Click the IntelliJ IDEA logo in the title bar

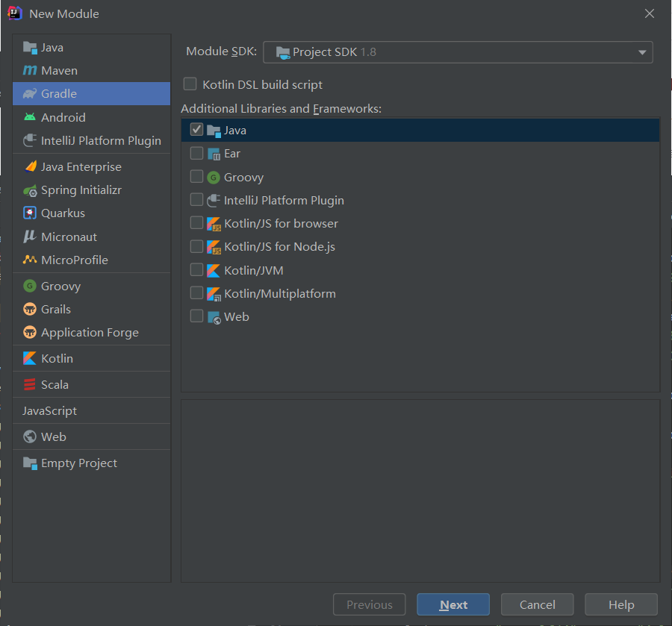click(15, 13)
